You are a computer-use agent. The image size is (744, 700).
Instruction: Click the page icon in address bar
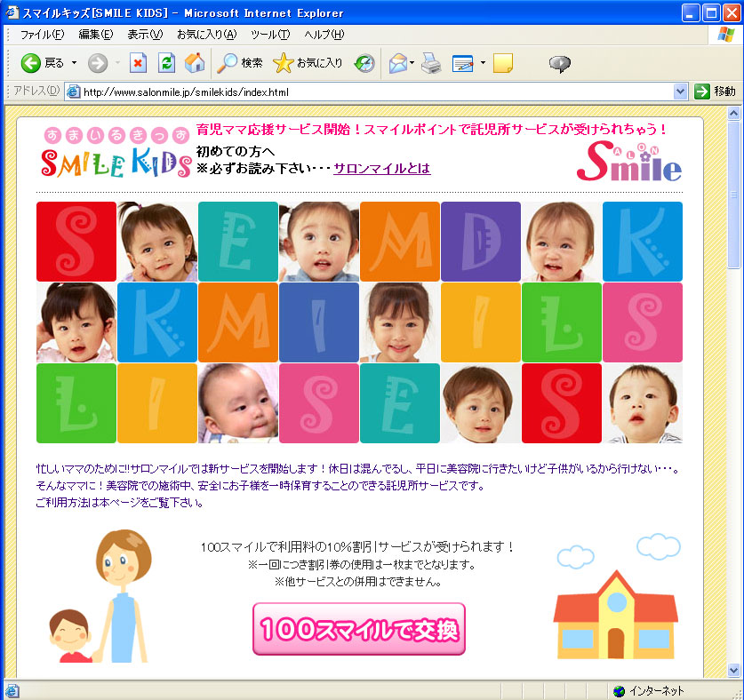click(73, 91)
